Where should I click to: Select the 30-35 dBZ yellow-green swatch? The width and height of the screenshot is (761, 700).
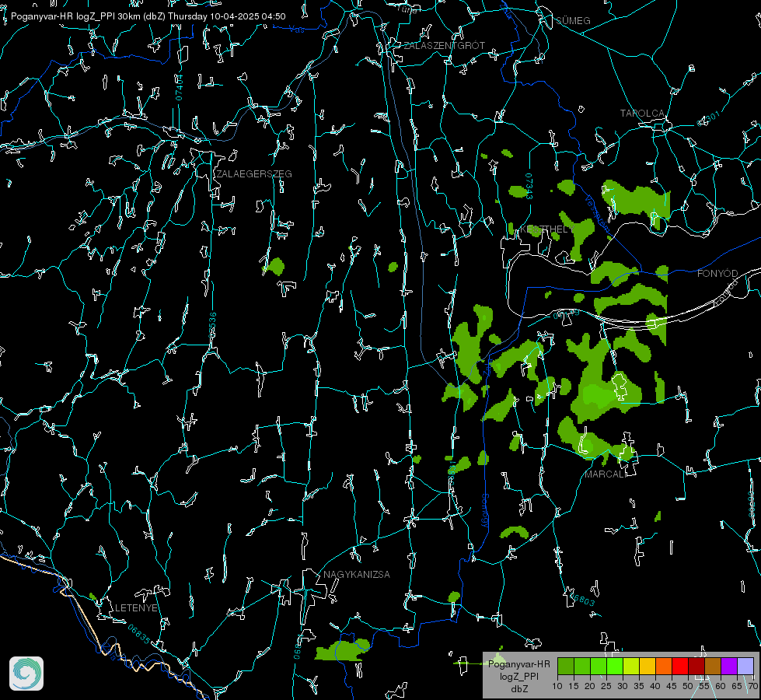tap(631, 666)
